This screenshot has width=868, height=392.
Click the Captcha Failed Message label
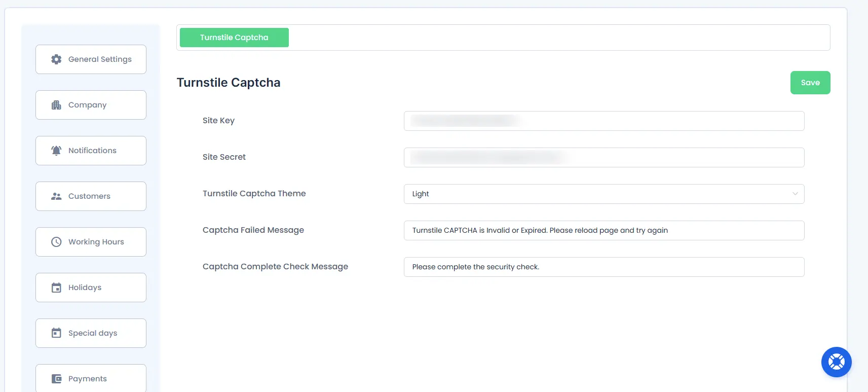pos(253,230)
